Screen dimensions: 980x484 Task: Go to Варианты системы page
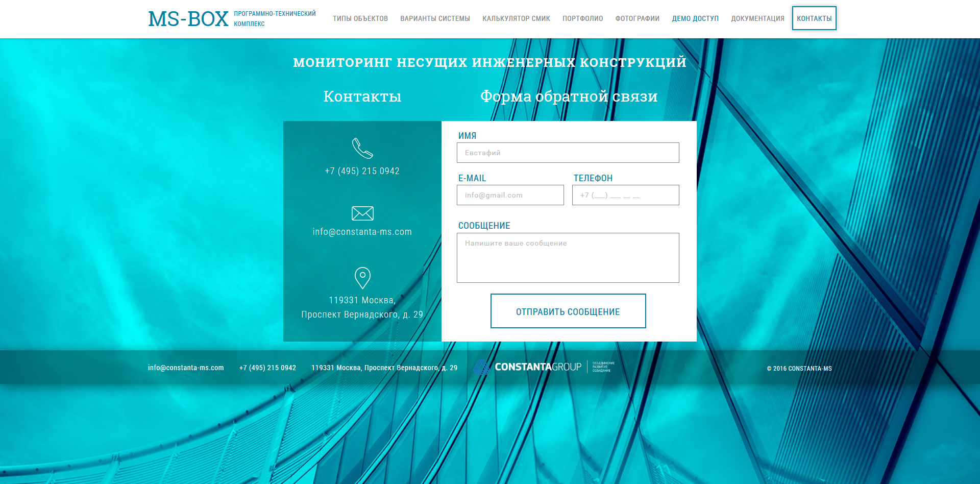[x=435, y=19]
